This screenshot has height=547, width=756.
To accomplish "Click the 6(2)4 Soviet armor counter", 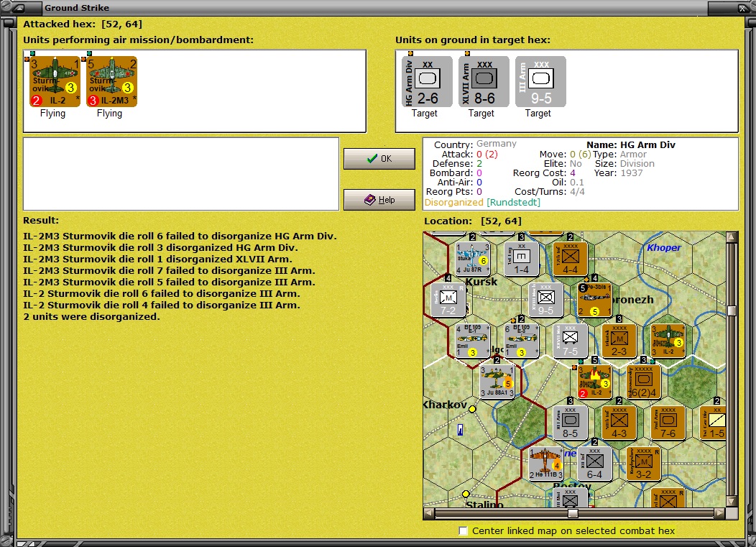I will 644,382.
